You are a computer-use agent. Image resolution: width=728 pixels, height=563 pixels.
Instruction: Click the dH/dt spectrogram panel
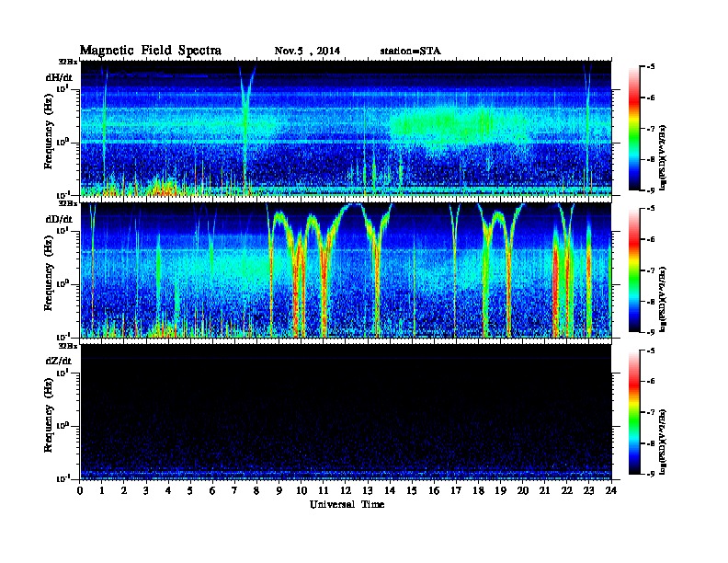click(346, 128)
